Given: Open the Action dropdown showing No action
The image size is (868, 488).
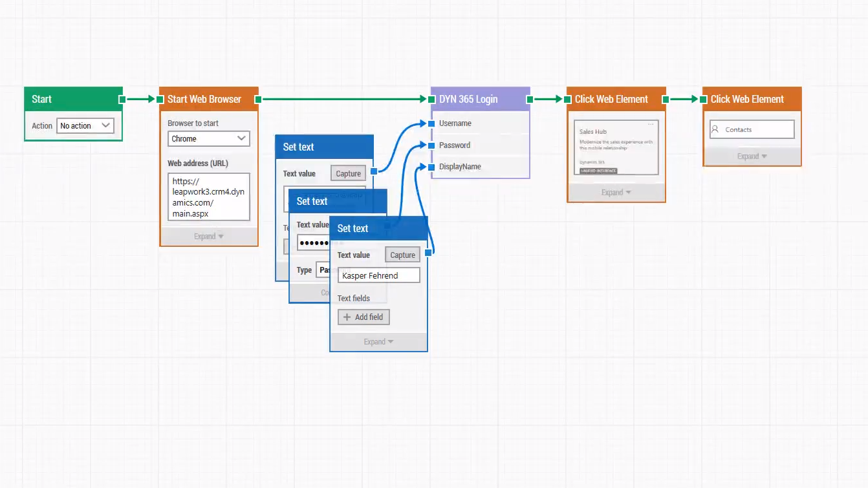Looking at the screenshot, I should point(85,126).
